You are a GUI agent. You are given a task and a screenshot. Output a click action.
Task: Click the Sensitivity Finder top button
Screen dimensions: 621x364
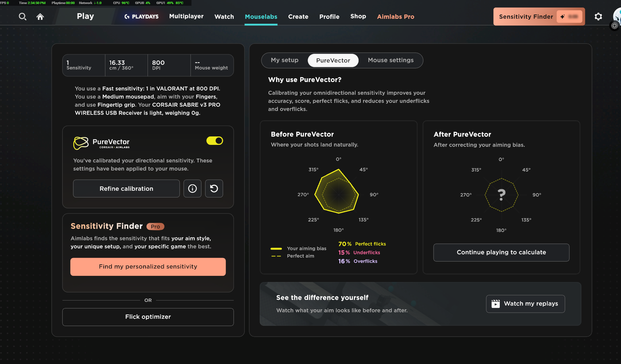[x=539, y=17]
